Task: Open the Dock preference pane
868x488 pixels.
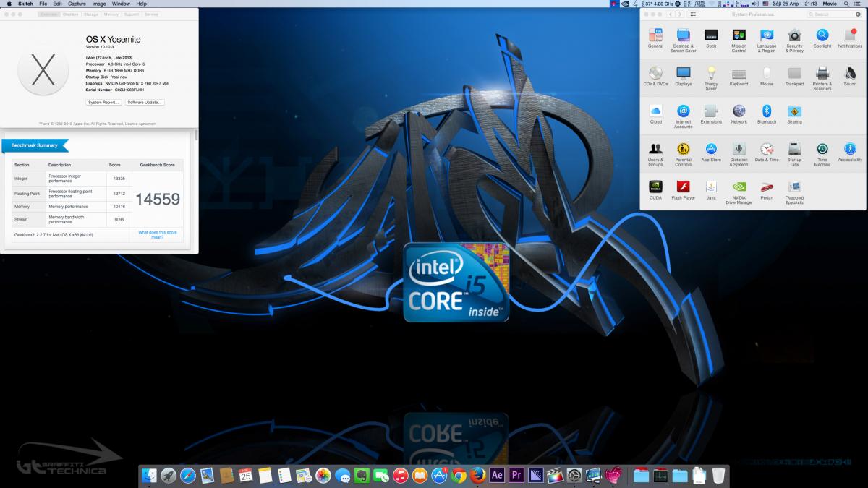Action: [x=711, y=38]
